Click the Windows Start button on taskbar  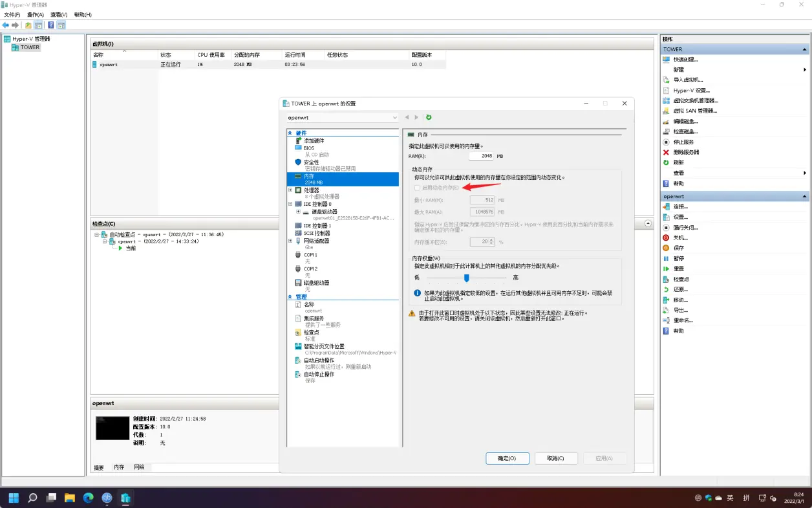14,498
